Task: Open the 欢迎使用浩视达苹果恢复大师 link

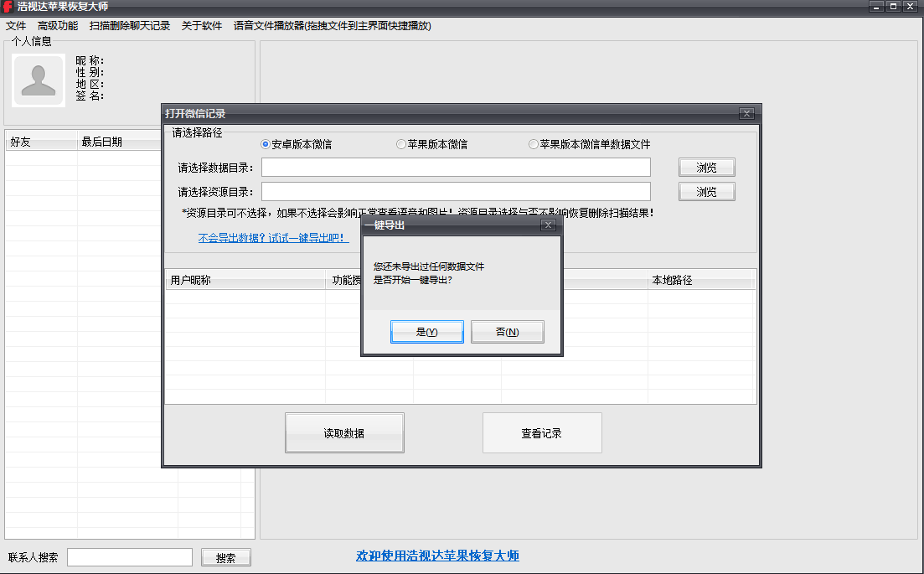Action: point(437,556)
